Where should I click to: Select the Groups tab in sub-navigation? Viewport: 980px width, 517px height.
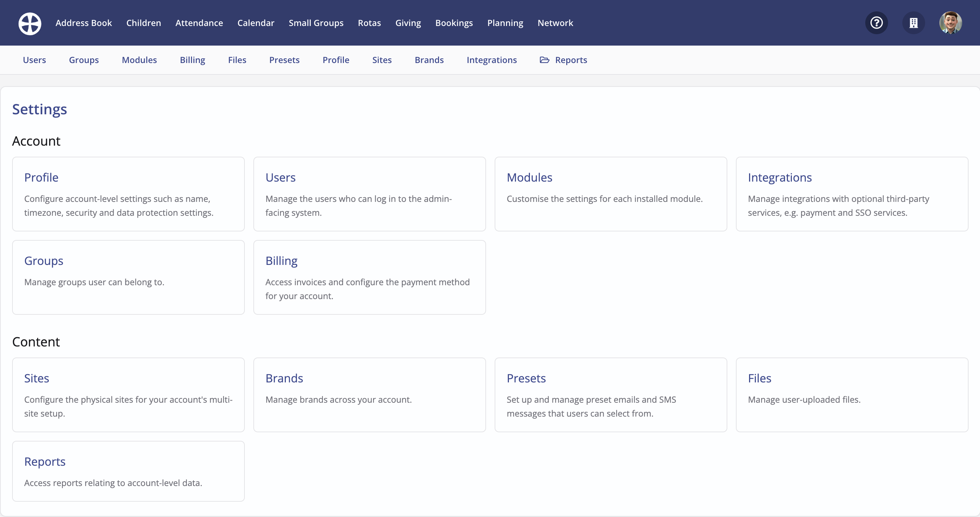[x=84, y=60]
